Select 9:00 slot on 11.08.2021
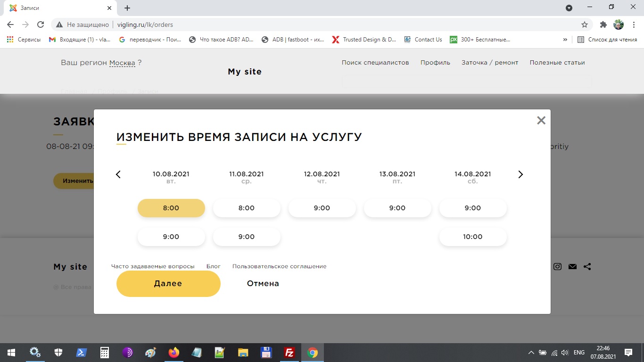The image size is (644, 362). (x=247, y=237)
